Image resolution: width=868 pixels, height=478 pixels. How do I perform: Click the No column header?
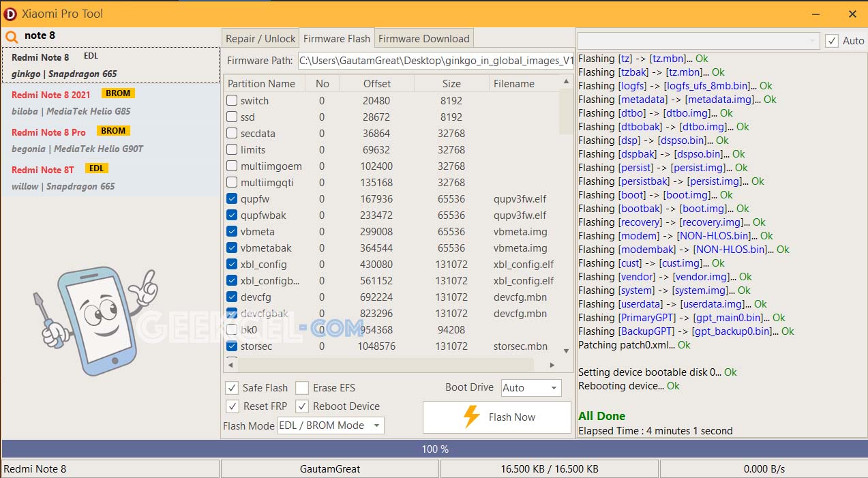click(x=322, y=83)
